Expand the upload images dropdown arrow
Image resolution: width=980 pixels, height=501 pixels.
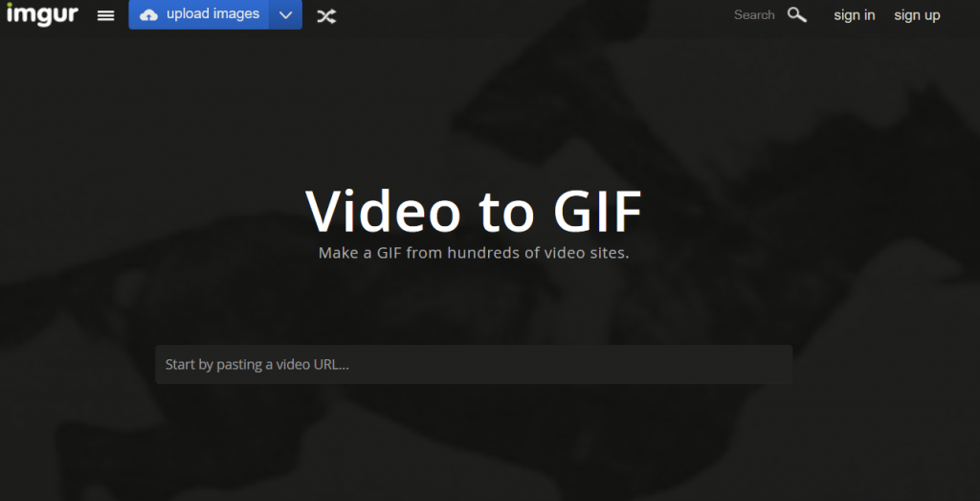point(285,14)
